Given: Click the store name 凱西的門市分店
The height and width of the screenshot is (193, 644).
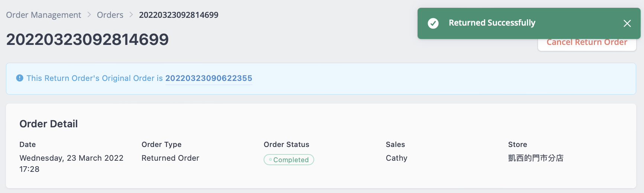Looking at the screenshot, I should point(536,158).
